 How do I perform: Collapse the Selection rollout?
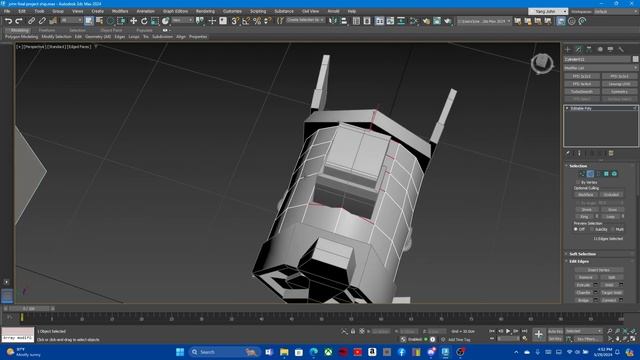tap(578, 166)
